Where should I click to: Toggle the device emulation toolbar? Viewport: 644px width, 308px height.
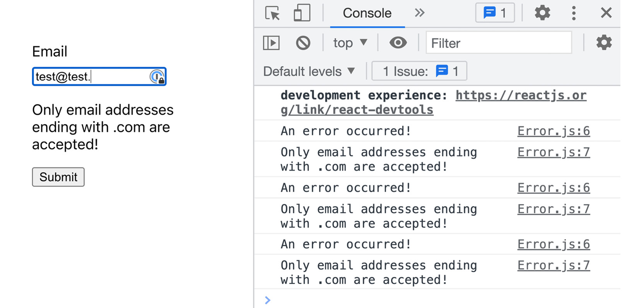tap(302, 13)
